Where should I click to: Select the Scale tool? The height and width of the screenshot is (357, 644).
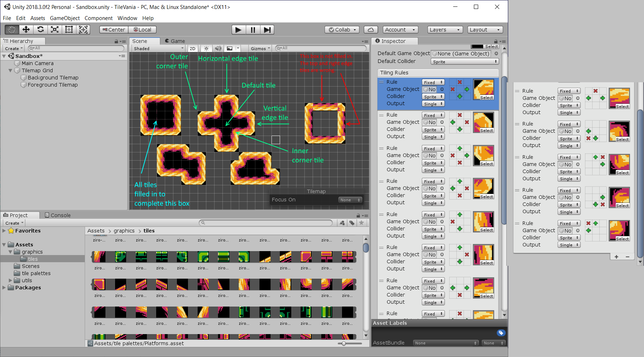tap(55, 30)
